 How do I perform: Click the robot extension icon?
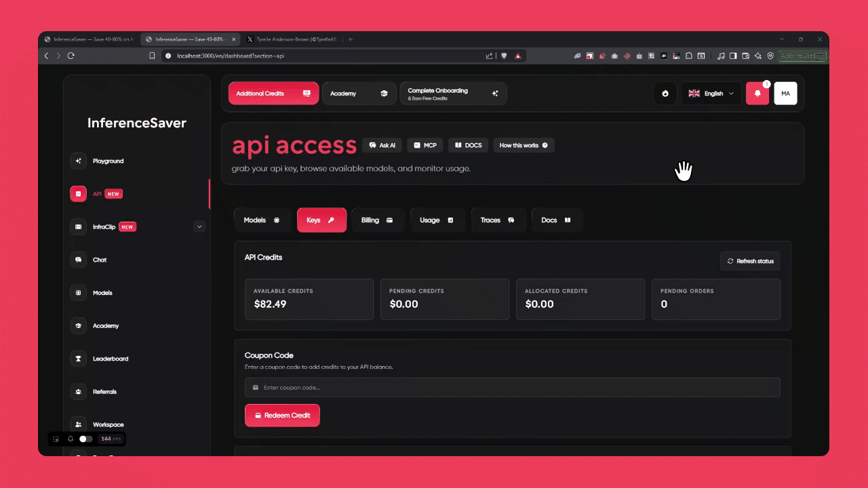click(x=639, y=56)
